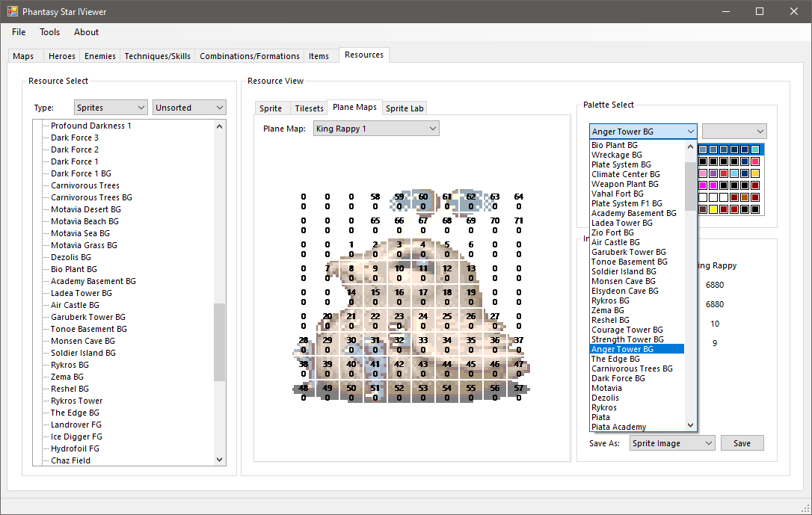
Task: Click the turquoise palette swatch
Action: 755,149
